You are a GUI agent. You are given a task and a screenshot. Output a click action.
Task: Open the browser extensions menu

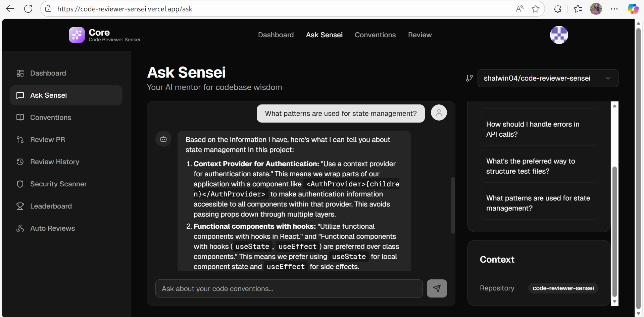pyautogui.click(x=557, y=9)
